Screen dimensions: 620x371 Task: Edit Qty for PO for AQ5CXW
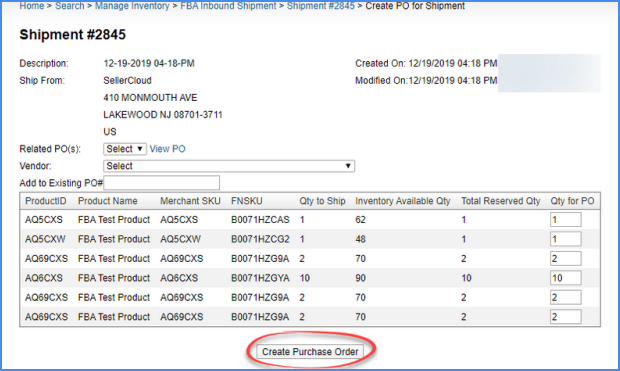565,239
